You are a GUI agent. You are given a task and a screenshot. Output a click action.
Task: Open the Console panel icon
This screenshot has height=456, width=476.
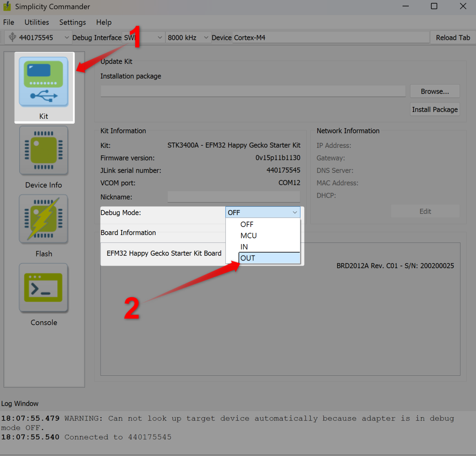tap(44, 288)
